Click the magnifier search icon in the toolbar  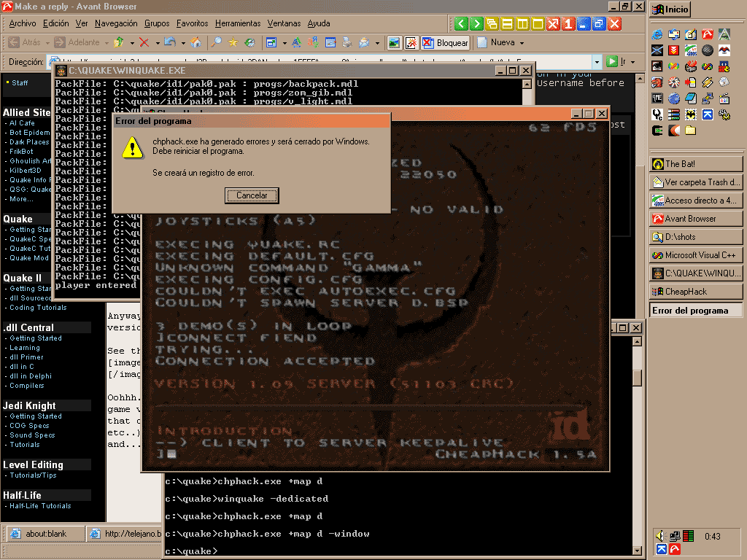tap(216, 42)
